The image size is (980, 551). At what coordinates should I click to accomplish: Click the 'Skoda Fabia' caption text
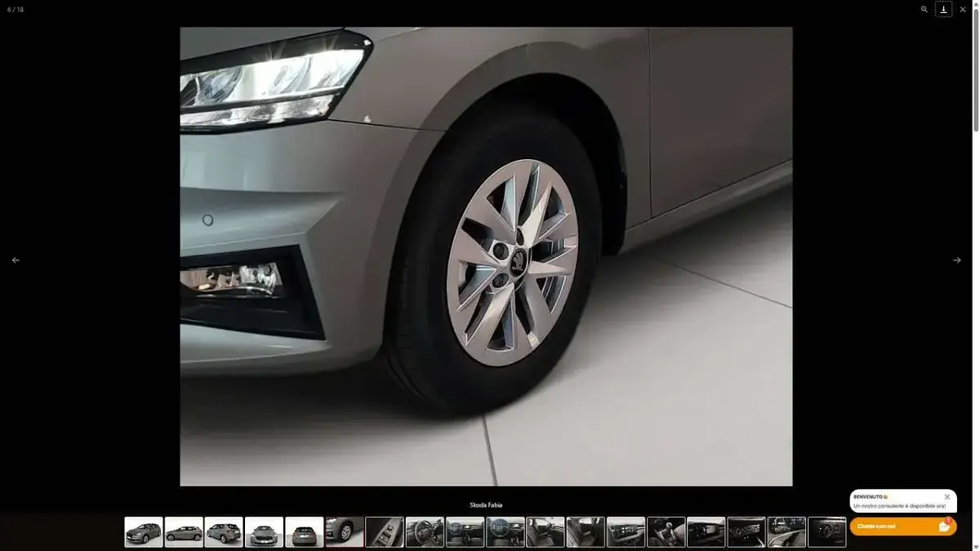coord(486,505)
